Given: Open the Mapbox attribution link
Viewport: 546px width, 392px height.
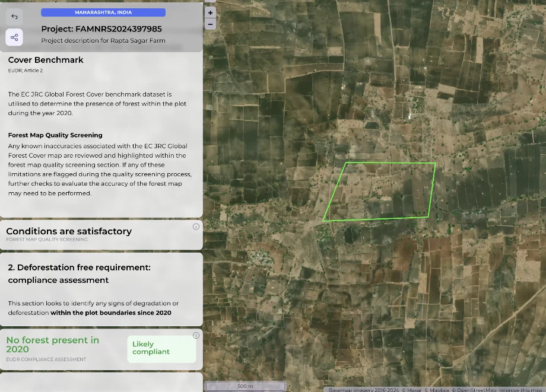Looking at the screenshot, I should [437, 390].
